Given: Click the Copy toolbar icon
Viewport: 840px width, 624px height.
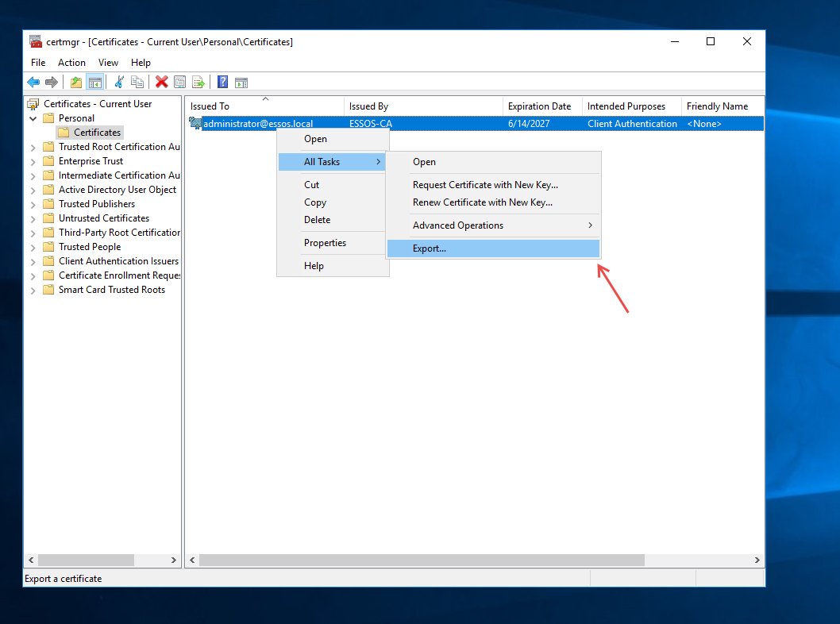Looking at the screenshot, I should point(137,83).
